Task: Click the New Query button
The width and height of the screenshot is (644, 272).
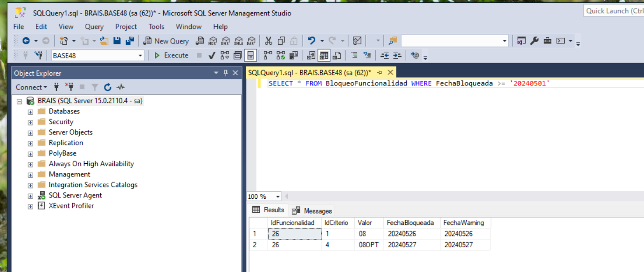Action: pos(166,41)
